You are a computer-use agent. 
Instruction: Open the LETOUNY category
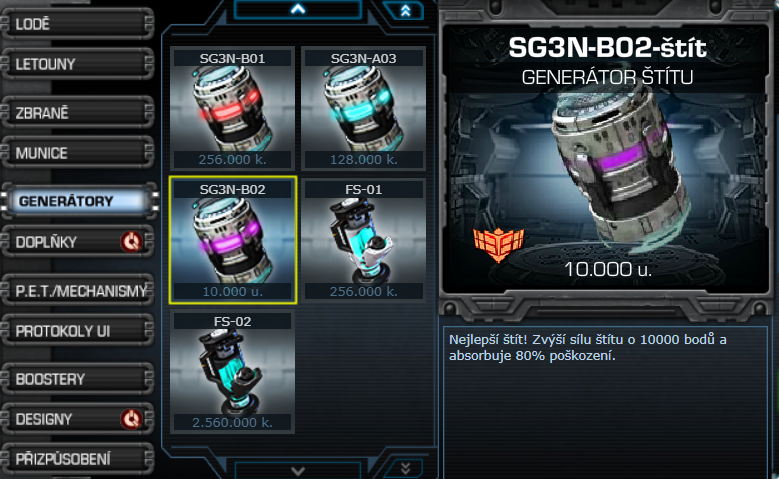(x=78, y=64)
